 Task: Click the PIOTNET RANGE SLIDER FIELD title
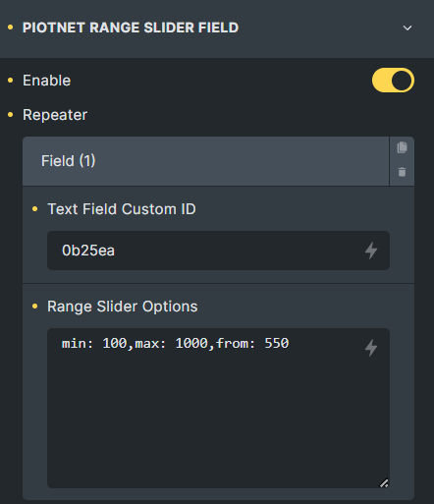[x=131, y=28]
